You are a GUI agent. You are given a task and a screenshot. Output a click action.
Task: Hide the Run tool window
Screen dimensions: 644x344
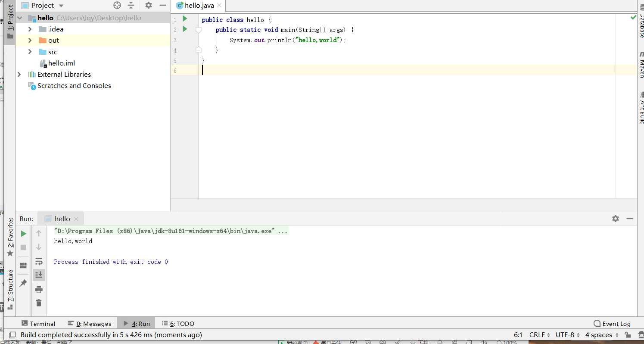[x=630, y=219]
